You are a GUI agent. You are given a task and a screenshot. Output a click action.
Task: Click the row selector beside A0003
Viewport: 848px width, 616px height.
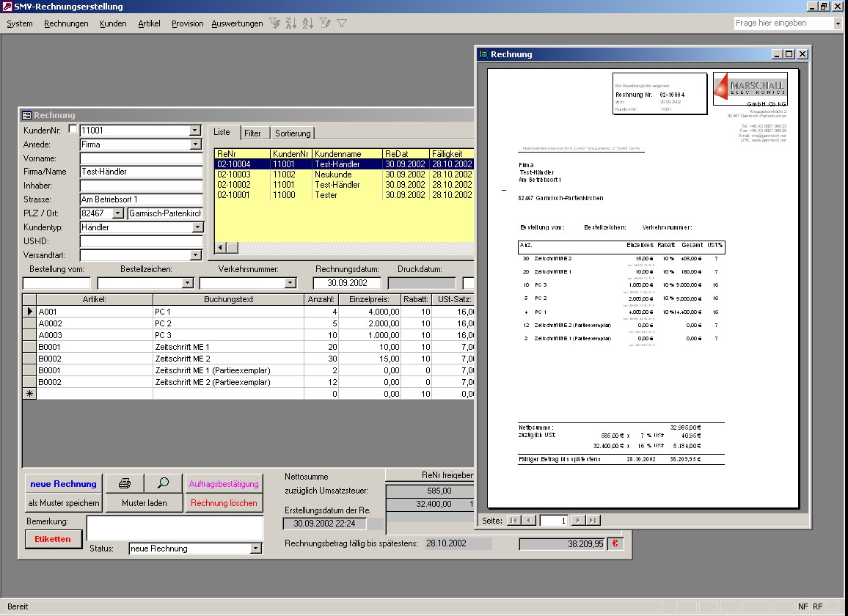(30, 335)
